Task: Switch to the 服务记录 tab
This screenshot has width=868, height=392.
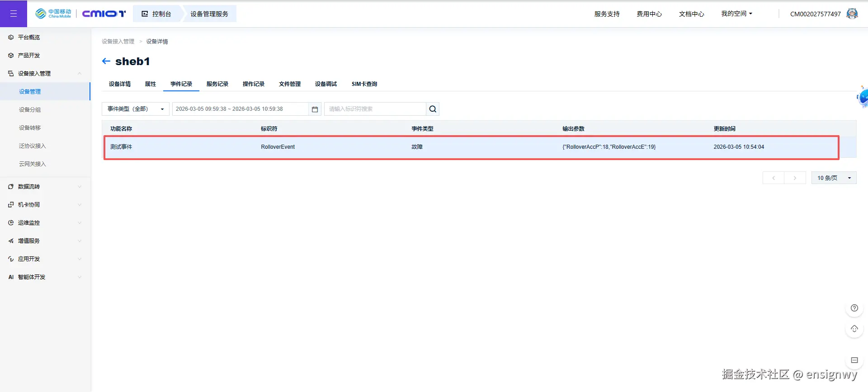Action: point(217,84)
